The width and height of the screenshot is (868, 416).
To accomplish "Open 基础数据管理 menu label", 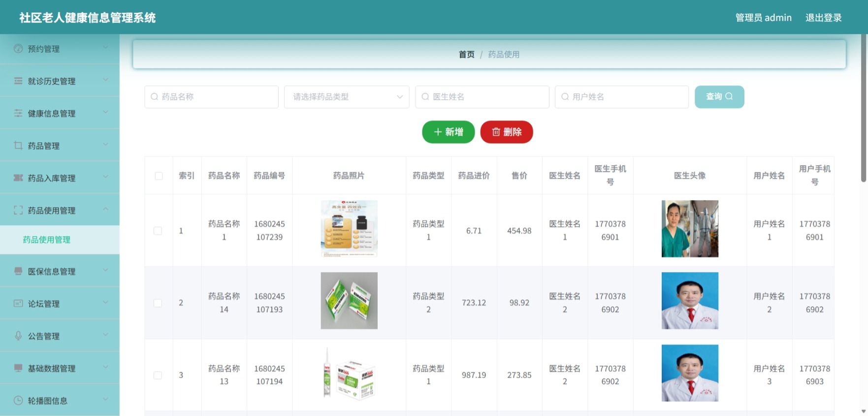I will point(52,368).
